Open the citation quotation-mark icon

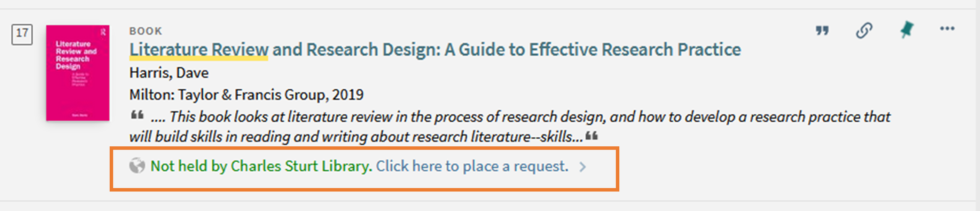tap(822, 30)
